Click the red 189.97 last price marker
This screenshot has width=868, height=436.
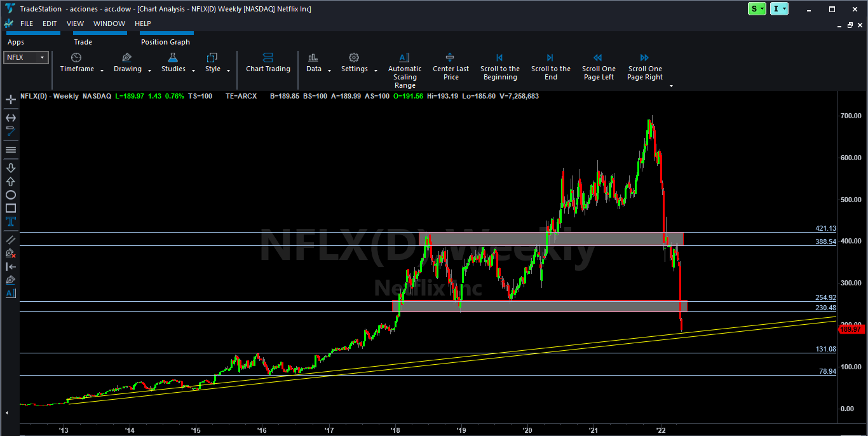coord(849,329)
